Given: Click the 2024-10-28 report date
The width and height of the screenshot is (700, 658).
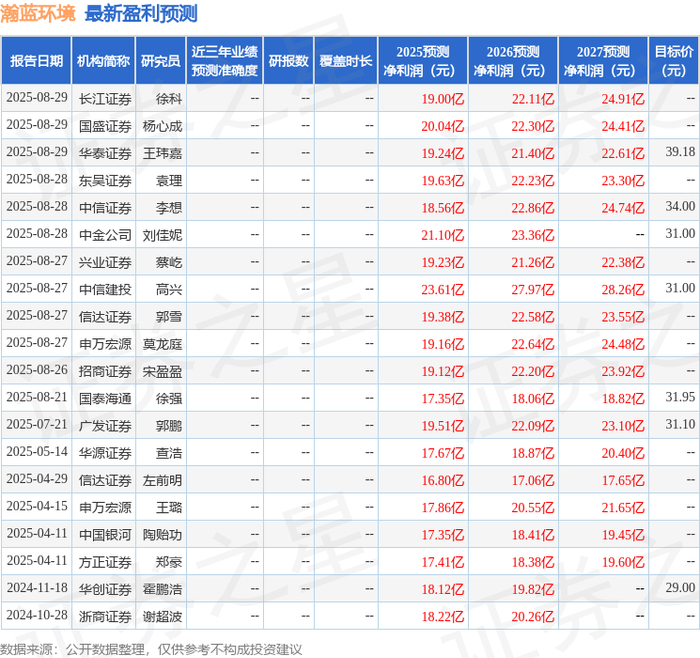Looking at the screenshot, I should 37,615.
